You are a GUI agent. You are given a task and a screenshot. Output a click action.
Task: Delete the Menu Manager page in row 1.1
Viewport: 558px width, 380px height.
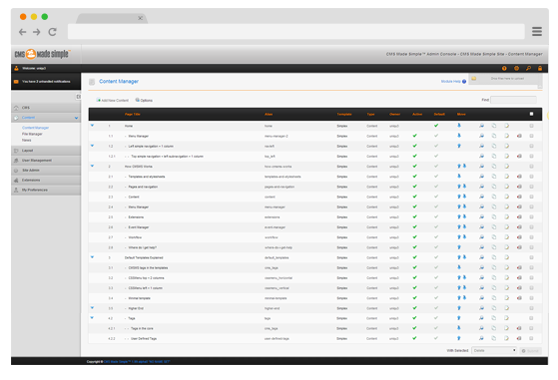[x=519, y=136]
